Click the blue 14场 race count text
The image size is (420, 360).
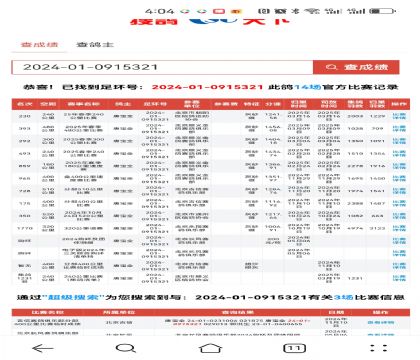pos(308,87)
